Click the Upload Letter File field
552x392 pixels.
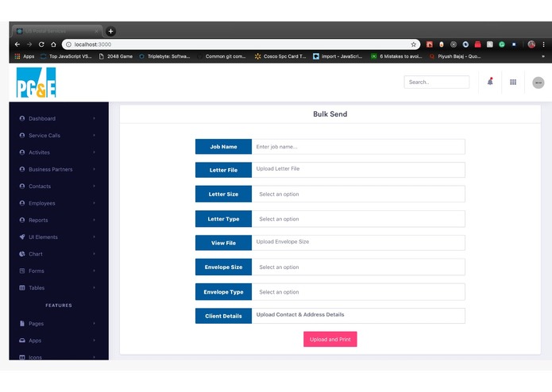(x=358, y=170)
